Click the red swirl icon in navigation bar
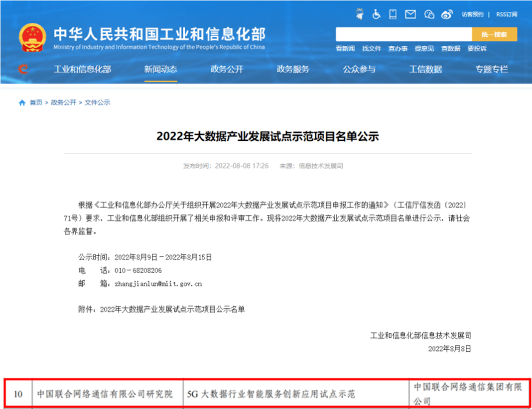This screenshot has height=409, width=532. pos(23,69)
